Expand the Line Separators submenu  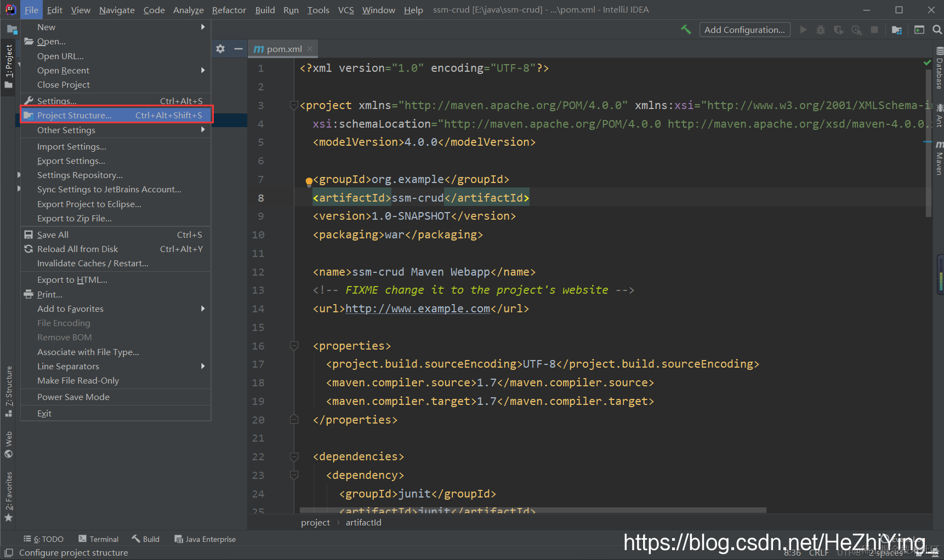click(116, 366)
